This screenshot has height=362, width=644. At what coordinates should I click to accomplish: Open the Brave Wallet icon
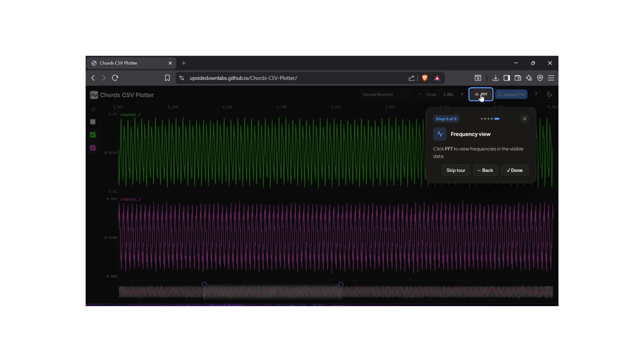tap(518, 78)
